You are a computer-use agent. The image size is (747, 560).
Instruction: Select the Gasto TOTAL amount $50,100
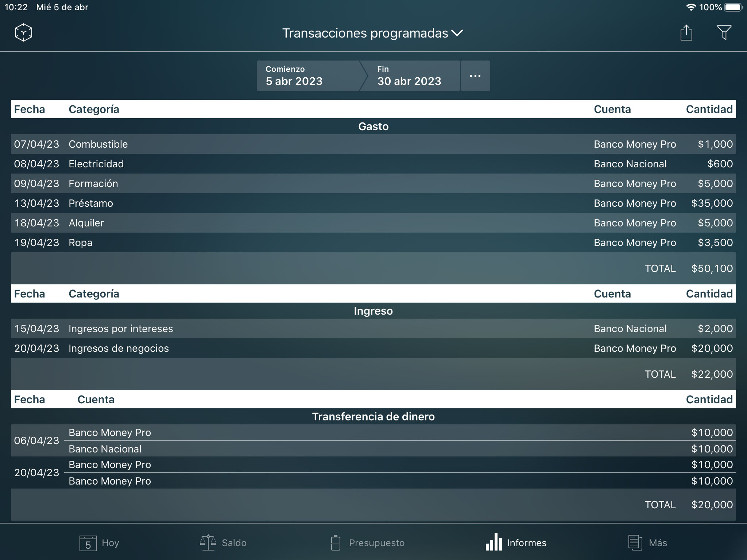pos(711,268)
